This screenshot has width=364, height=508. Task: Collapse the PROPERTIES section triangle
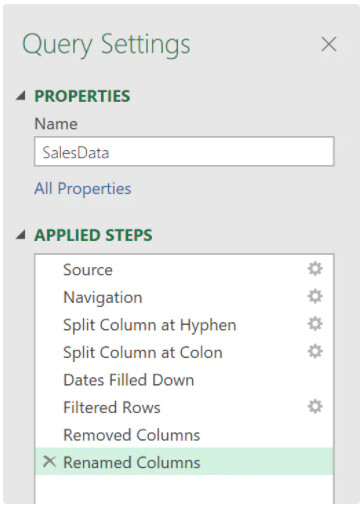pos(21,96)
